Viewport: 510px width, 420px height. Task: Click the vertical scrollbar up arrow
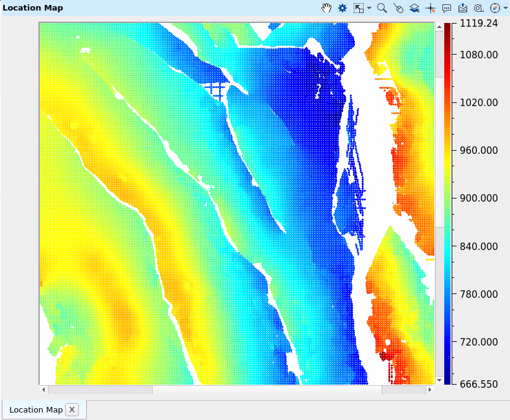[439, 27]
